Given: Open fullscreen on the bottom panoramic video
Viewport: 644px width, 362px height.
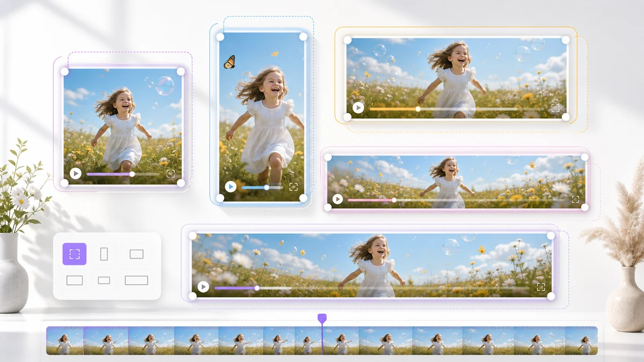Looking at the screenshot, I should click(541, 287).
